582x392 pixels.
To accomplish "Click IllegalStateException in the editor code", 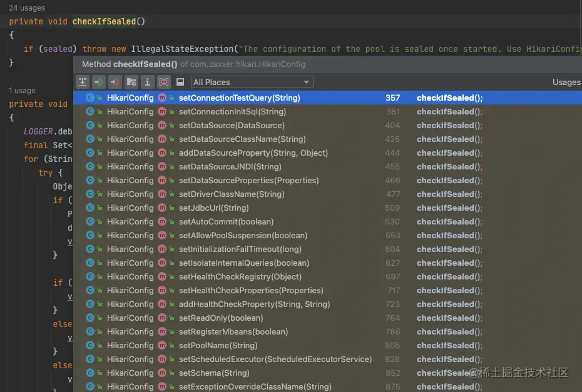I will tap(182, 49).
